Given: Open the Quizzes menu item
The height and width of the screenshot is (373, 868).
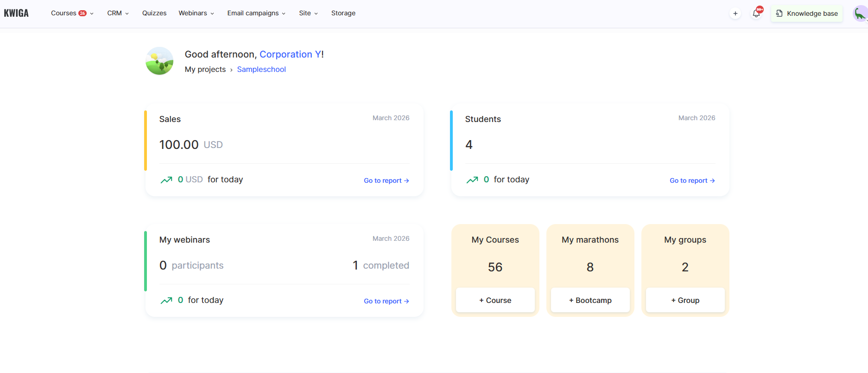Looking at the screenshot, I should [154, 13].
